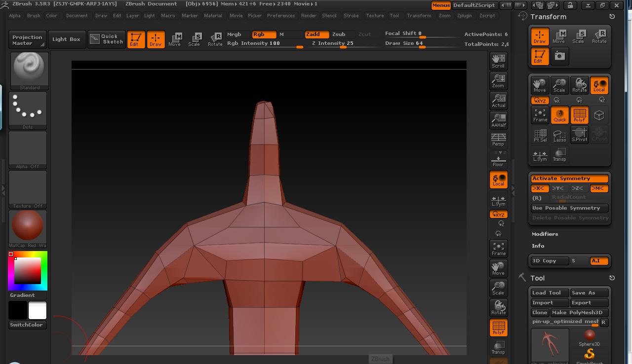
Task: Toggle Activate Symmetry
Action: (x=569, y=178)
